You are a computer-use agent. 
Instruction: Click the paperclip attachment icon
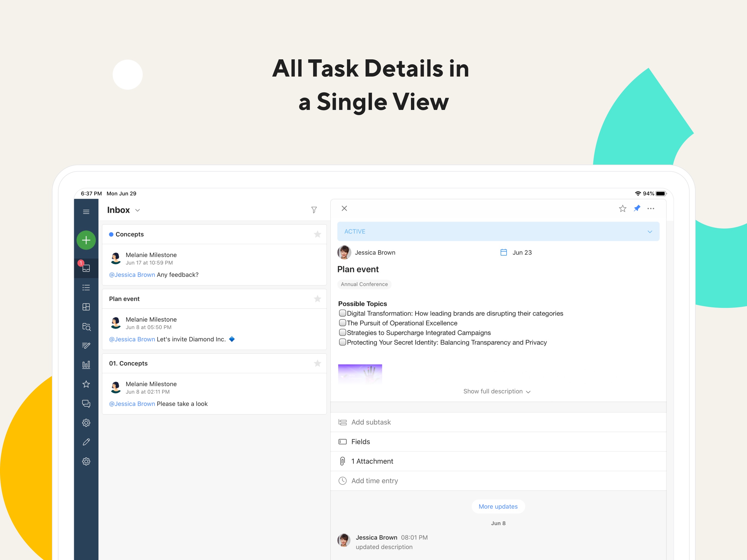click(x=342, y=461)
